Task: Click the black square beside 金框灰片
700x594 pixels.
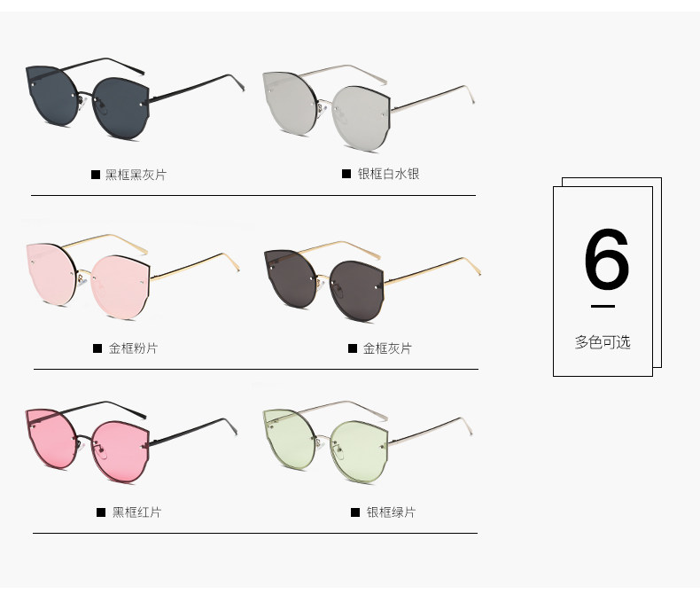Action: pos(353,348)
